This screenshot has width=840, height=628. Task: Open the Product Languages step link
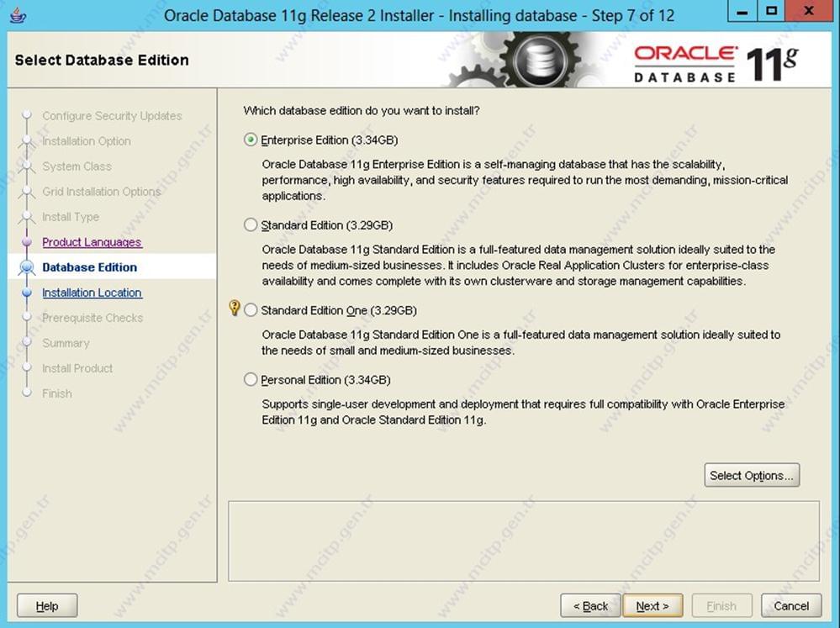(x=92, y=242)
